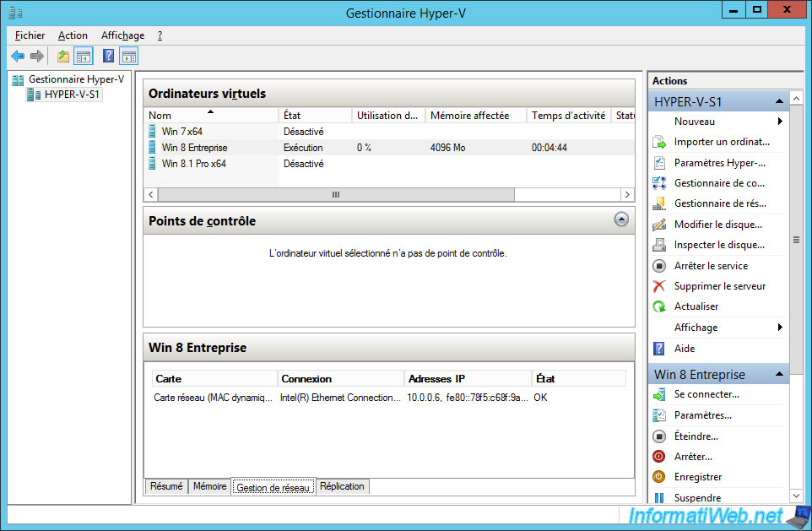Select the Win 8.1 Pro x64 VM icon
This screenshot has width=812, height=531.
click(x=152, y=163)
